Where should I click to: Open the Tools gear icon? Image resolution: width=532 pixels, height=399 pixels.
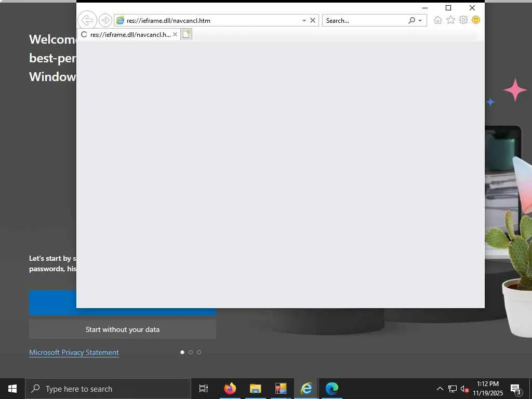coord(463,20)
